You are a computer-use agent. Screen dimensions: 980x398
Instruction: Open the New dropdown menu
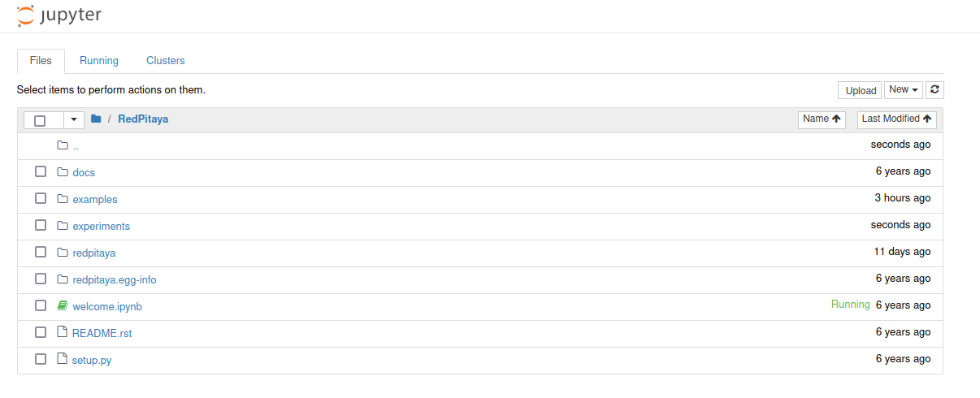pyautogui.click(x=904, y=90)
